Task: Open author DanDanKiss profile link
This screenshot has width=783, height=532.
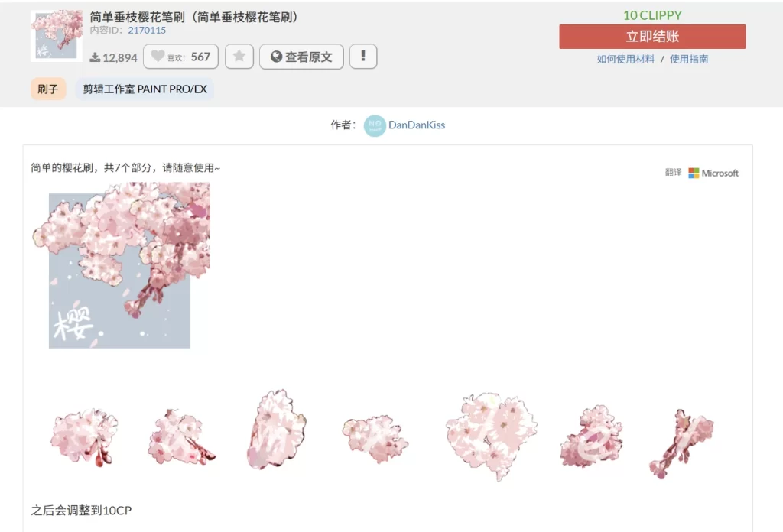Action: click(417, 125)
